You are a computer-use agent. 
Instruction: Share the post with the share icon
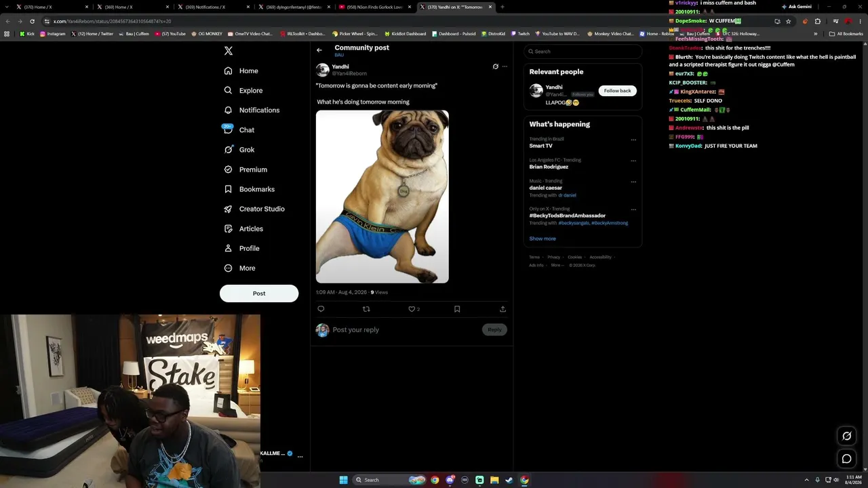[502, 309]
